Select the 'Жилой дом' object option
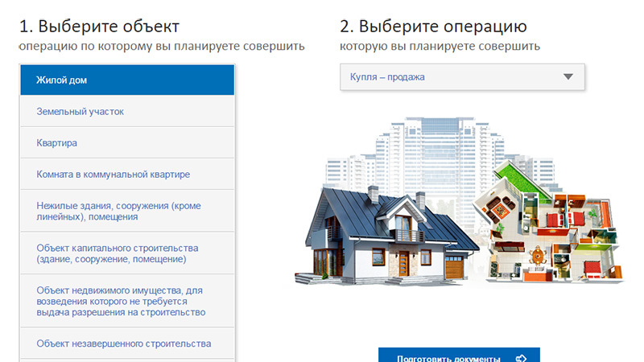Viewport: 644px width, 362px height. tap(127, 80)
